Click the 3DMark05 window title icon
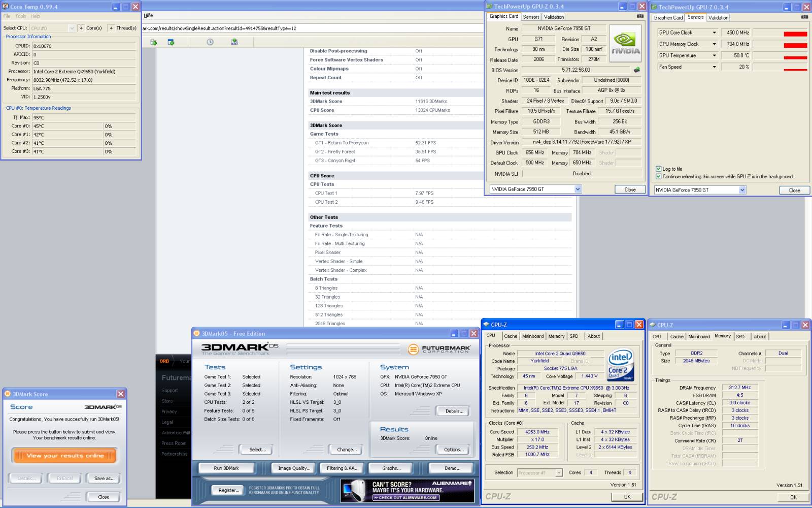Image resolution: width=812 pixels, height=508 pixels. click(197, 333)
